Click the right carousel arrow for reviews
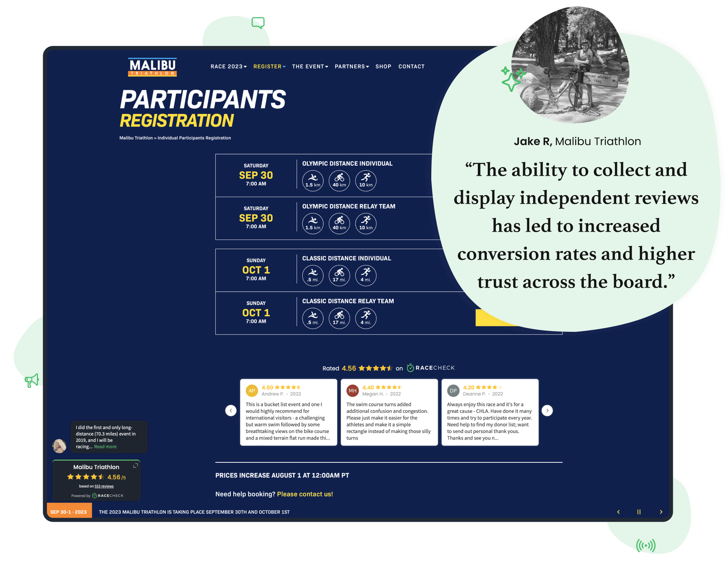The height and width of the screenshot is (568, 728). [547, 410]
